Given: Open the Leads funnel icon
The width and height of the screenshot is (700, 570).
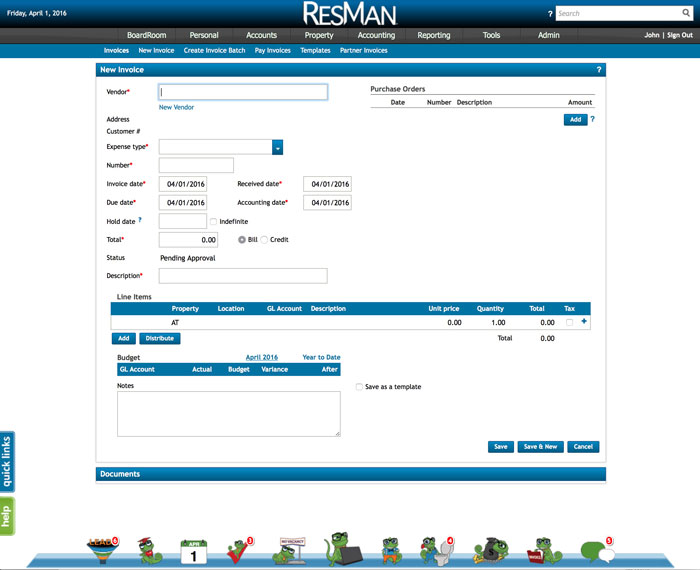Looking at the screenshot, I should coord(103,549).
